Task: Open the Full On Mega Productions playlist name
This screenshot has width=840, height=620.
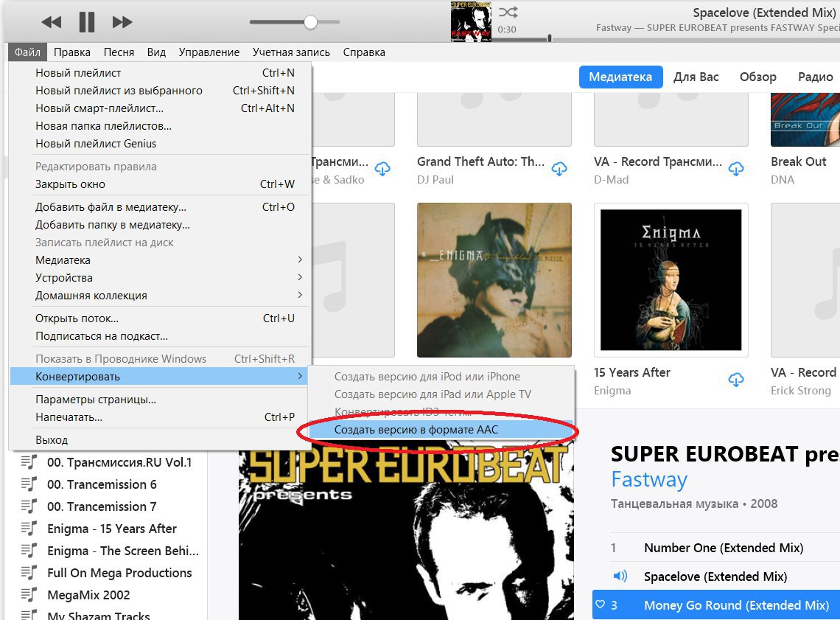Action: coord(119,572)
